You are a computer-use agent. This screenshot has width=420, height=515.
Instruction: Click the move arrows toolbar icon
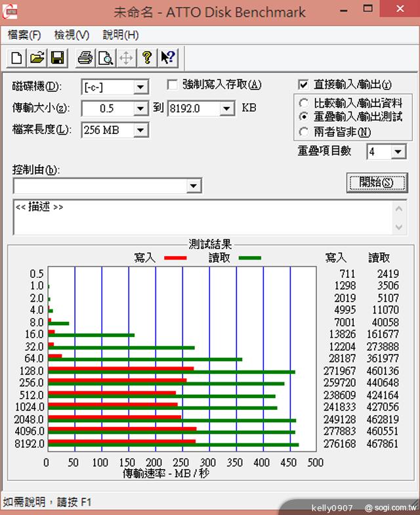coord(126,58)
